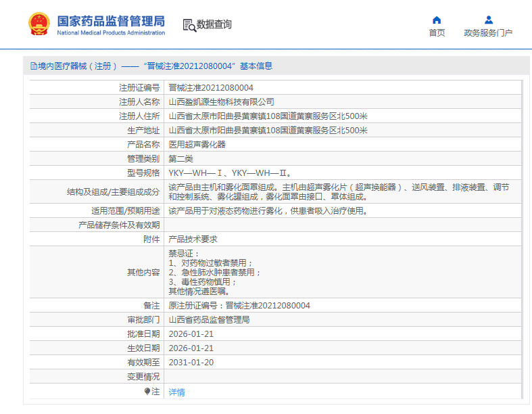Click the National Medical Products Administration subtitle
This screenshot has width=532, height=414.
click(x=111, y=32)
